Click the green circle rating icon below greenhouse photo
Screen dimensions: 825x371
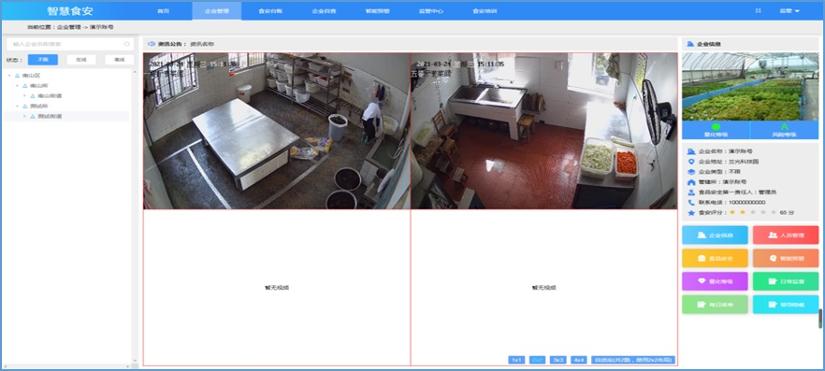click(x=716, y=127)
